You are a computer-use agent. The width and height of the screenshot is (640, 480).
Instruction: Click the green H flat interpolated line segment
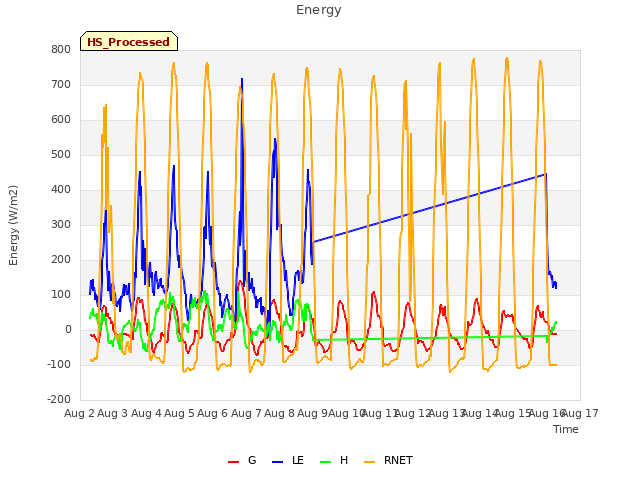(429, 338)
